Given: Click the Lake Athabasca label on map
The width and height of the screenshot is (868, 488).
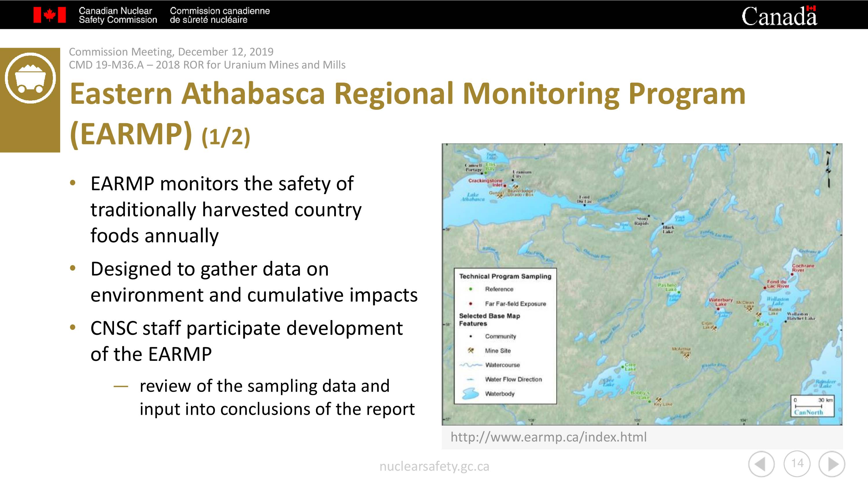Looking at the screenshot, I should tap(472, 197).
